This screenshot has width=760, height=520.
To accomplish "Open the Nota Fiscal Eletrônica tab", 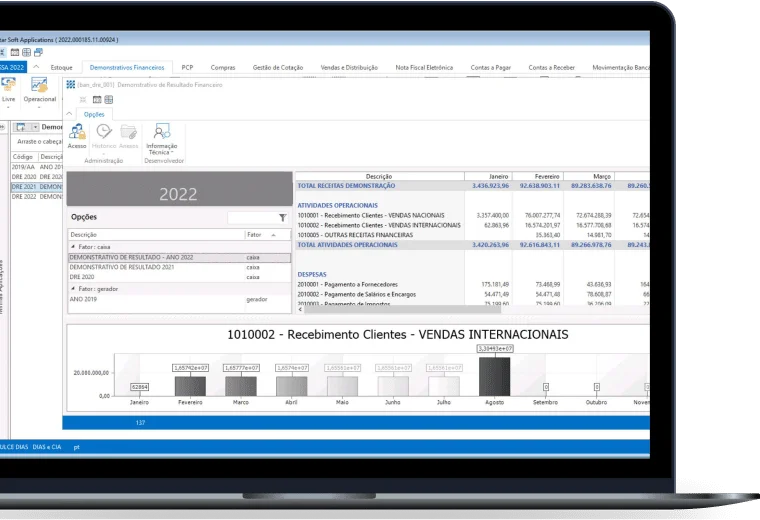I will (x=424, y=68).
